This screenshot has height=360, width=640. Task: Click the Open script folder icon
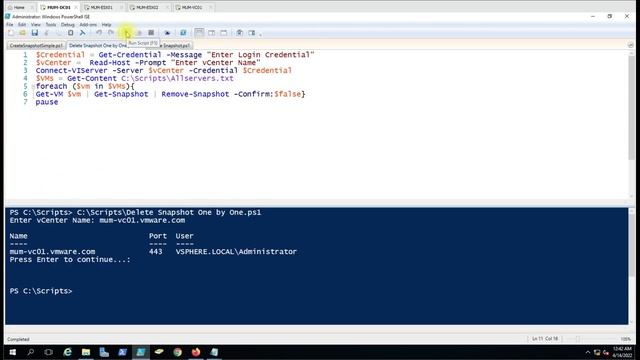pyautogui.click(x=22, y=33)
